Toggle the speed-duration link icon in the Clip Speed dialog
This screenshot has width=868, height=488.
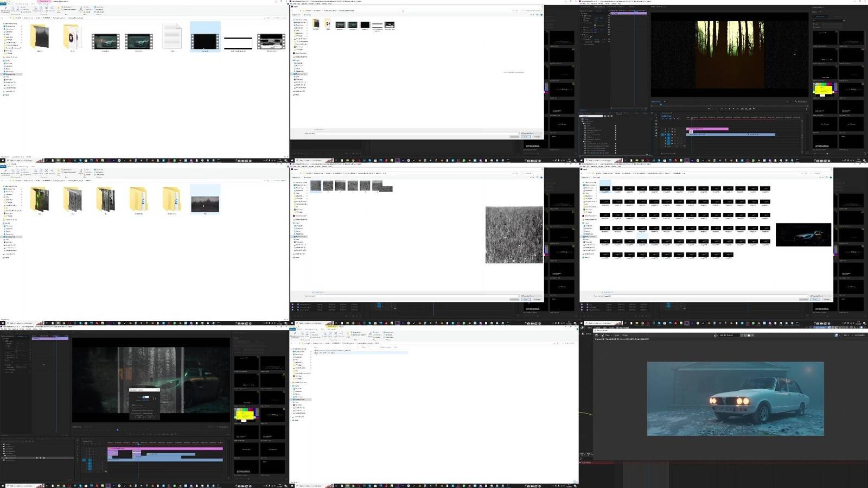155,398
